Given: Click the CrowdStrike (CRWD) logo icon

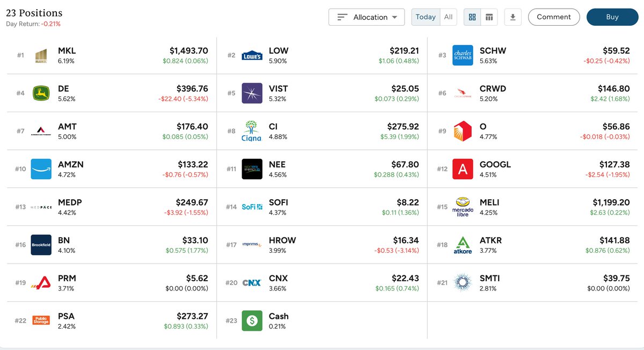Looking at the screenshot, I should point(463,93).
